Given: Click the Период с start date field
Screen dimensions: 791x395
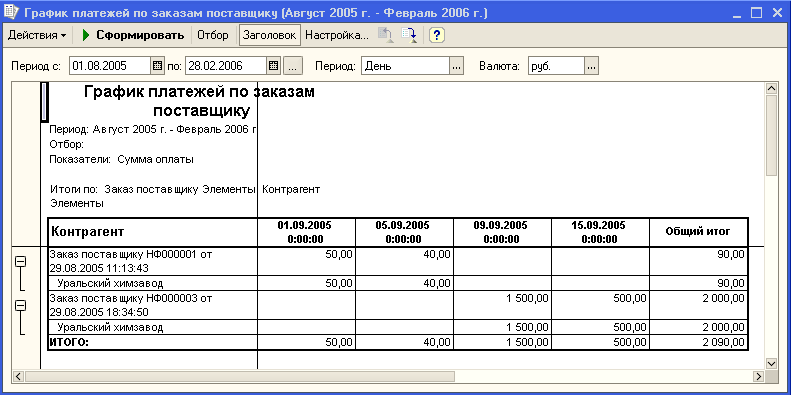Looking at the screenshot, I should click(110, 66).
